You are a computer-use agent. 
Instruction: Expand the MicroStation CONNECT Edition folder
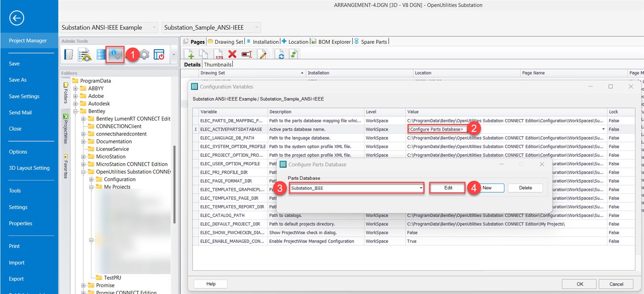[83, 164]
